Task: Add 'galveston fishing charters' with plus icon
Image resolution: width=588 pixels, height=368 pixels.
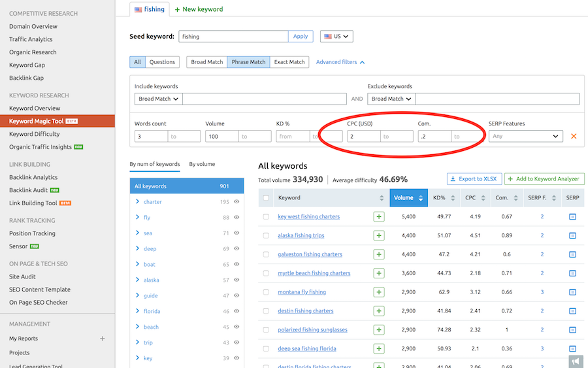Action: click(379, 254)
